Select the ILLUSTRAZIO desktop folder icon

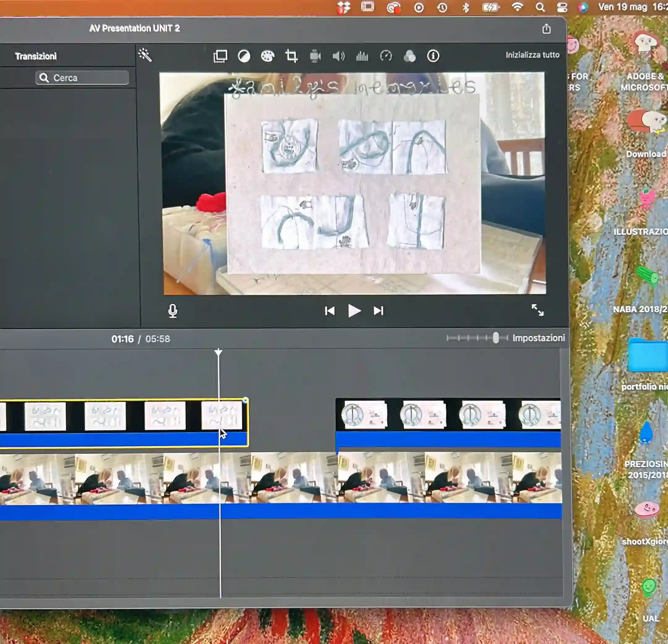(647, 199)
